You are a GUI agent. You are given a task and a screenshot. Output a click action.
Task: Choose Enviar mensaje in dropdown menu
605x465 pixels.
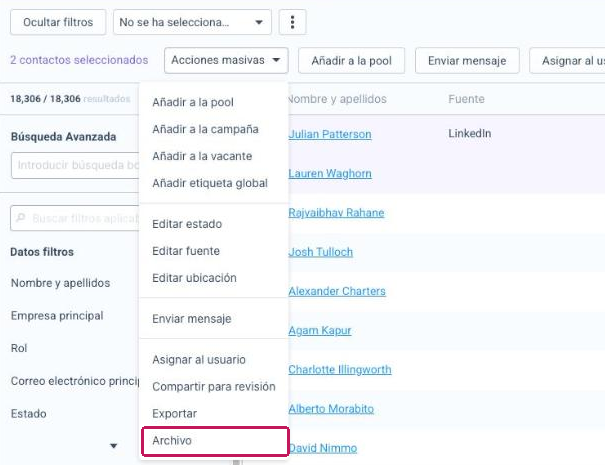click(x=192, y=319)
